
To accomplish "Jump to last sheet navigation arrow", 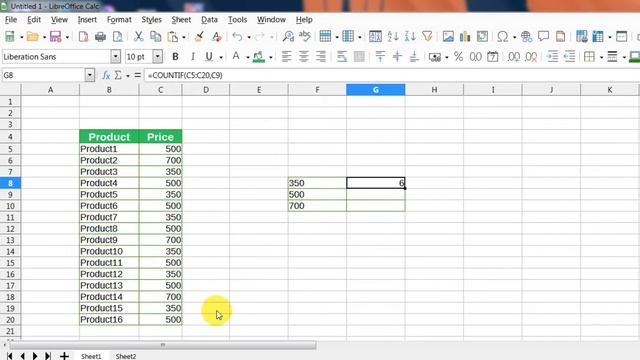I will [48, 356].
